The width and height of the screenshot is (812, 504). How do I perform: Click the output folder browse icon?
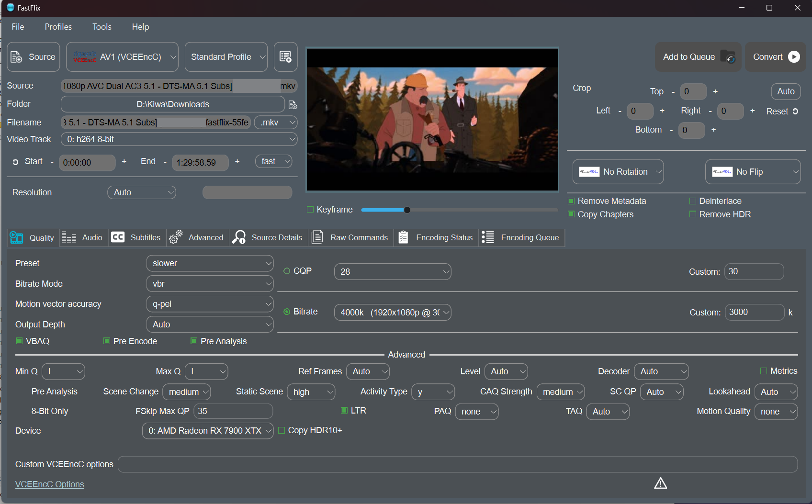click(x=293, y=104)
